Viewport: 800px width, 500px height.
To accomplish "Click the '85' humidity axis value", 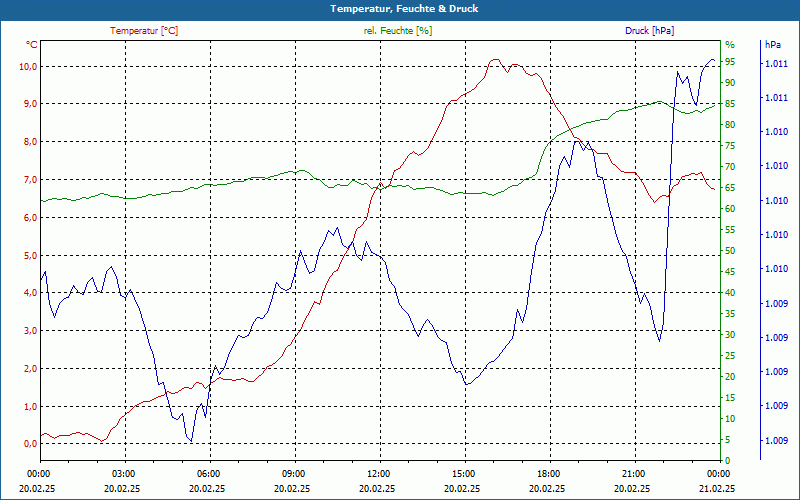I will coord(730,104).
